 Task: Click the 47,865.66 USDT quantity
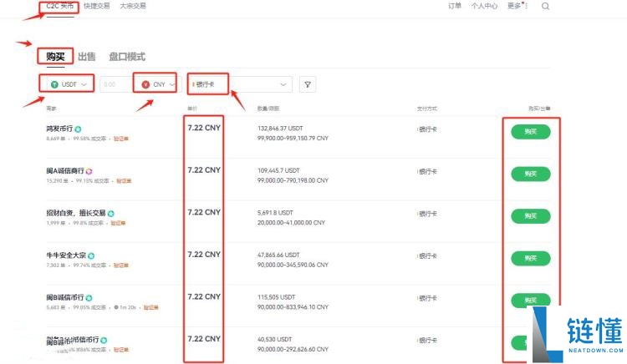(278, 255)
